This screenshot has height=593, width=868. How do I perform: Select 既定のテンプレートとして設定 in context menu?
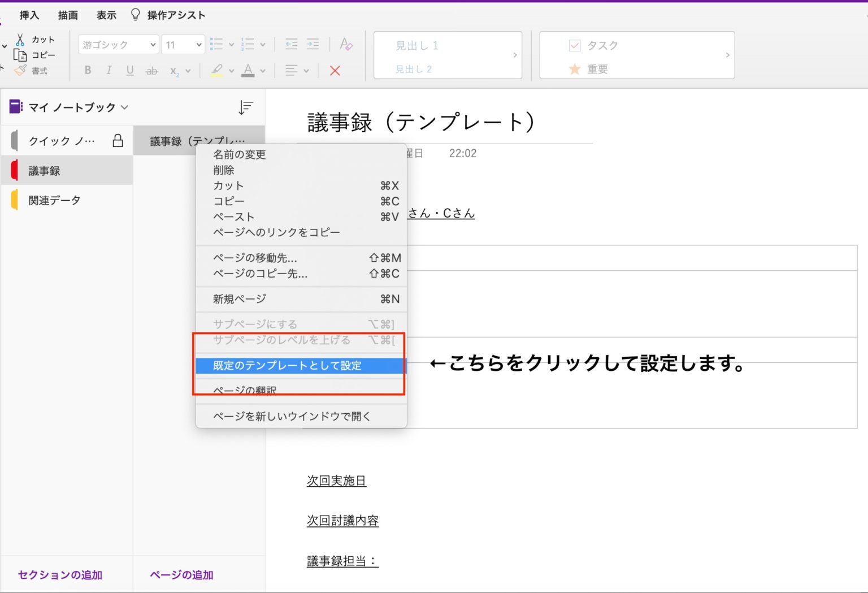(288, 365)
